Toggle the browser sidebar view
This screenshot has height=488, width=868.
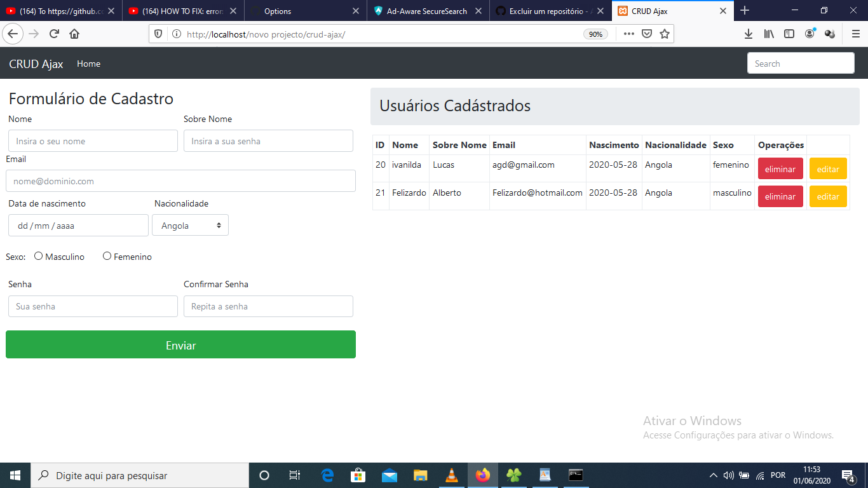(789, 33)
